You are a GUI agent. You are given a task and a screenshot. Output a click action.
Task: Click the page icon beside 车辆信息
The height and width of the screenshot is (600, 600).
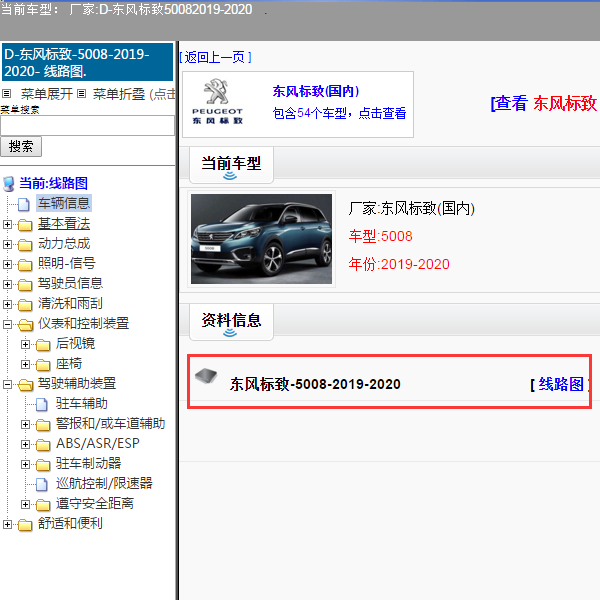[24, 204]
